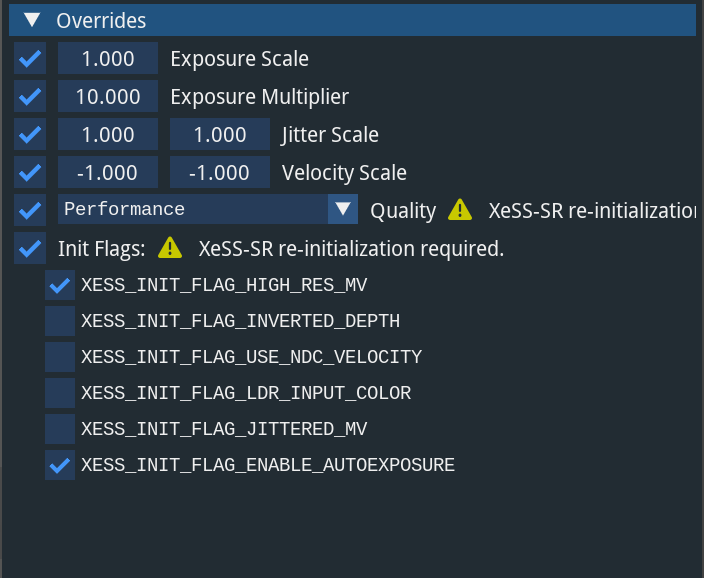
Task: Click the second Velocity Scale value field
Action: (220, 172)
